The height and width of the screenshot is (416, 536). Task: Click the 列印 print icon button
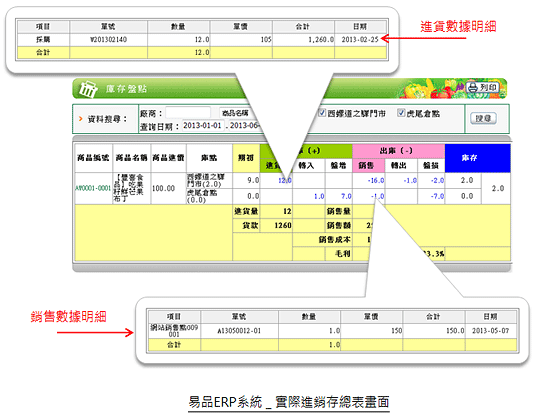click(x=482, y=88)
